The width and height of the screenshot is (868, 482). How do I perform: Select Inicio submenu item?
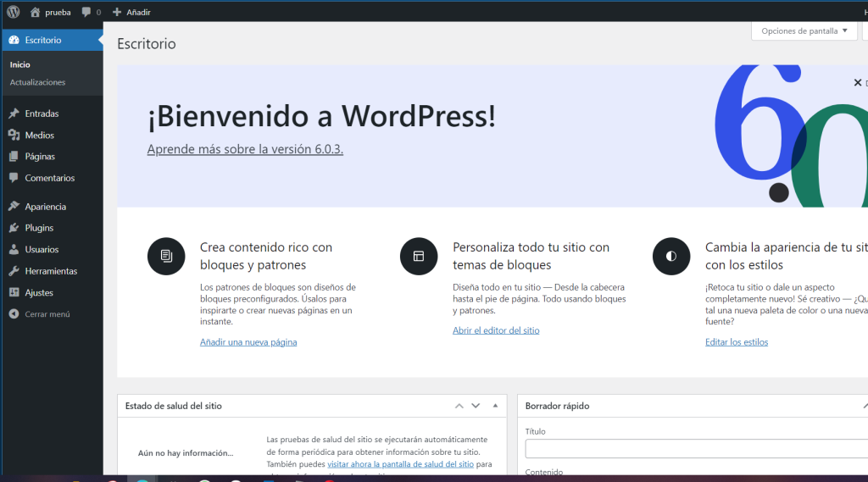[x=20, y=64]
